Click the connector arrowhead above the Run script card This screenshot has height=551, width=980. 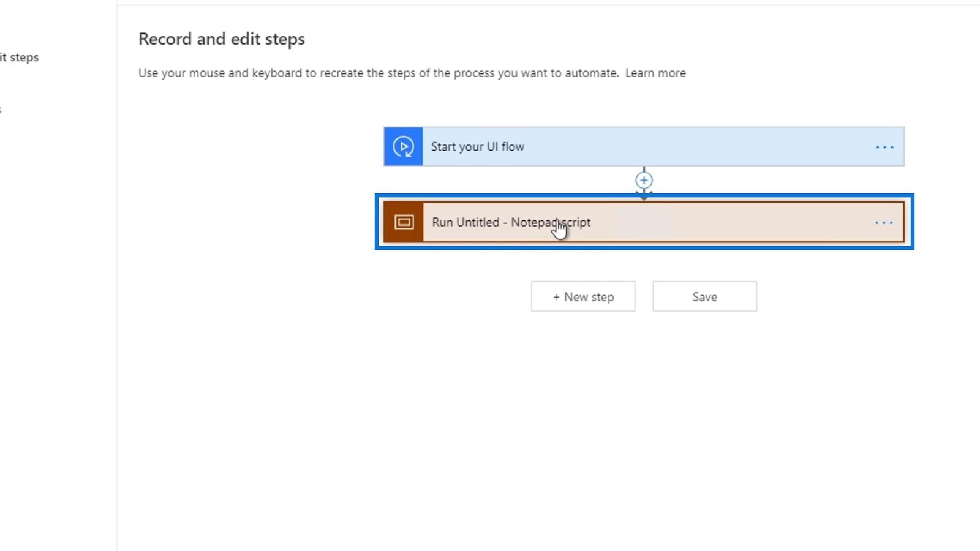644,195
